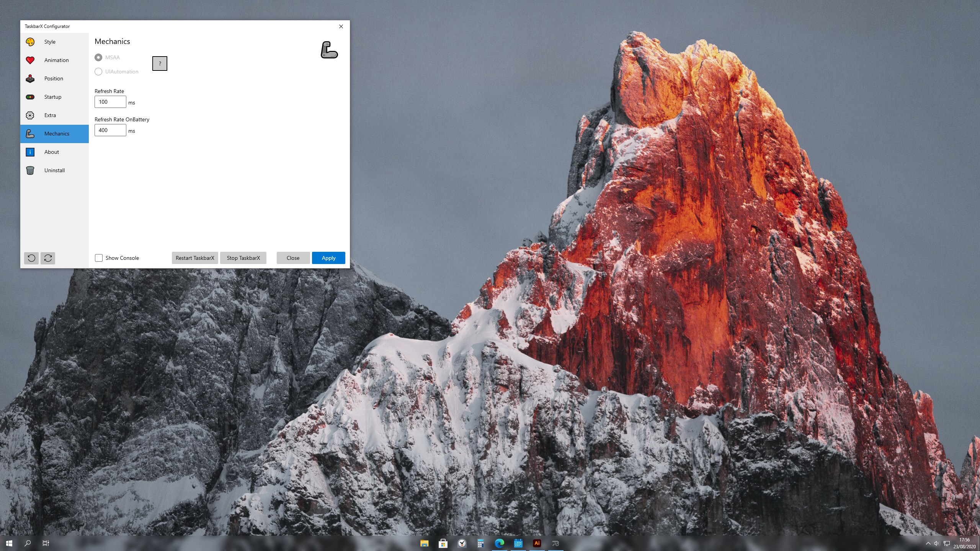Click the refresh icon at bottom left

(x=48, y=258)
